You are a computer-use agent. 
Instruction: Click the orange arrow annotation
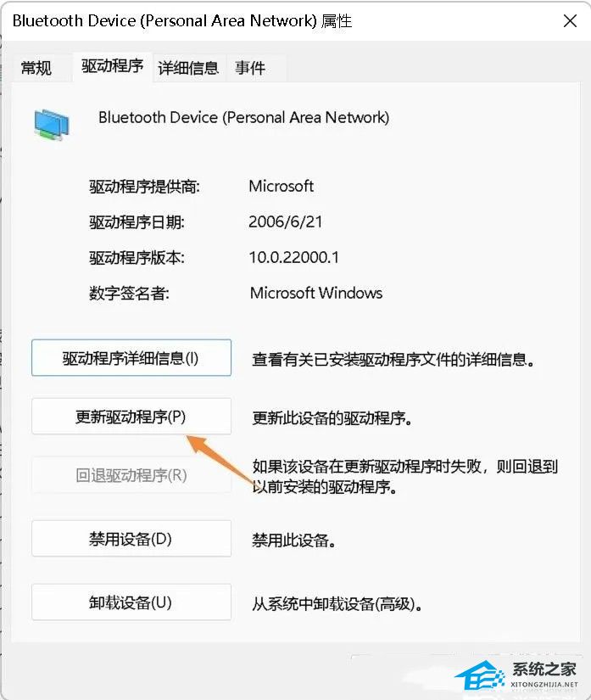[221, 461]
